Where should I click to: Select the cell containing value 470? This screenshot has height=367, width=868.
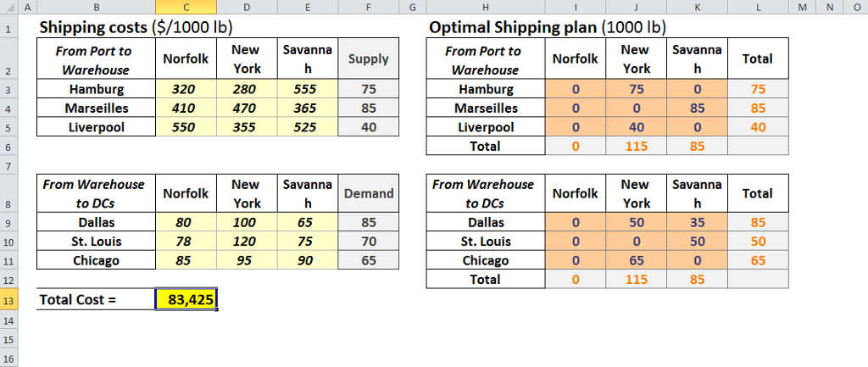[247, 108]
